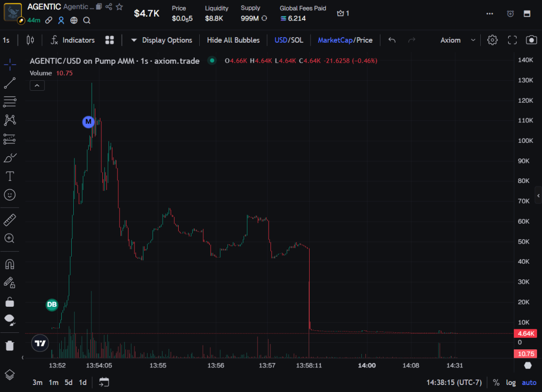Click the crown holders count 1

343,14
